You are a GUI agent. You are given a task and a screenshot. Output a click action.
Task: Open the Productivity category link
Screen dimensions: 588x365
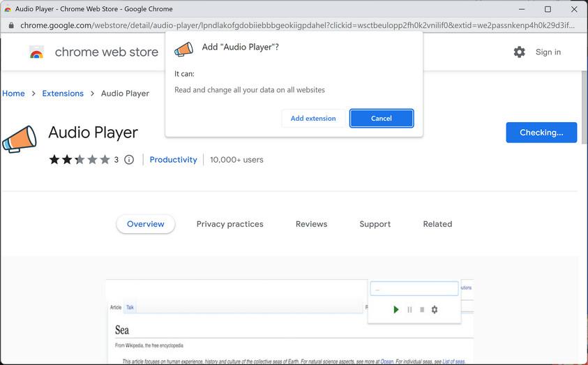[x=173, y=160]
